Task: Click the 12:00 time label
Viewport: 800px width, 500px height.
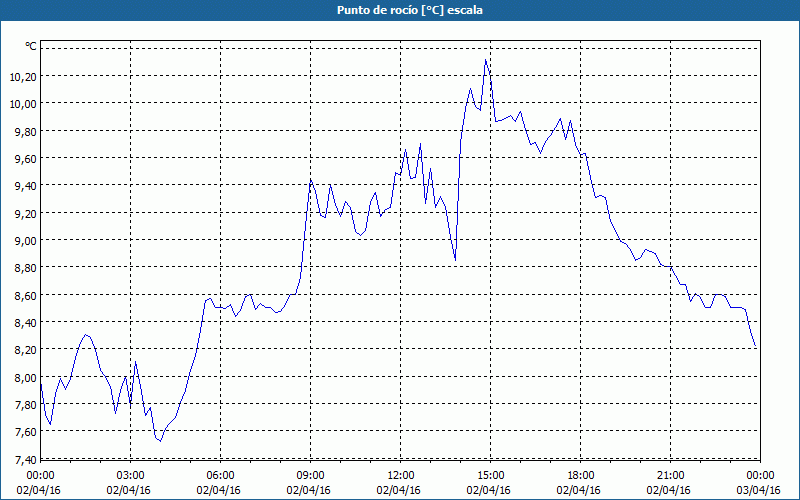Action: (401, 476)
